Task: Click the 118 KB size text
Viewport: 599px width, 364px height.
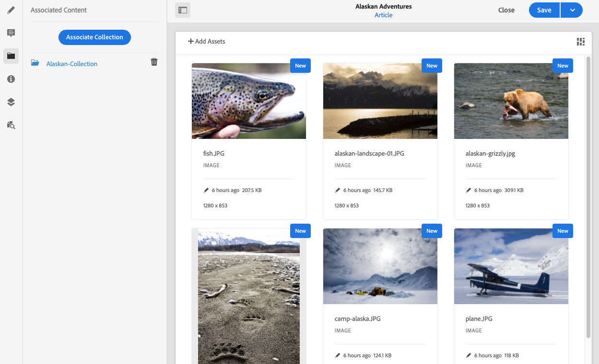Action: 512,355
